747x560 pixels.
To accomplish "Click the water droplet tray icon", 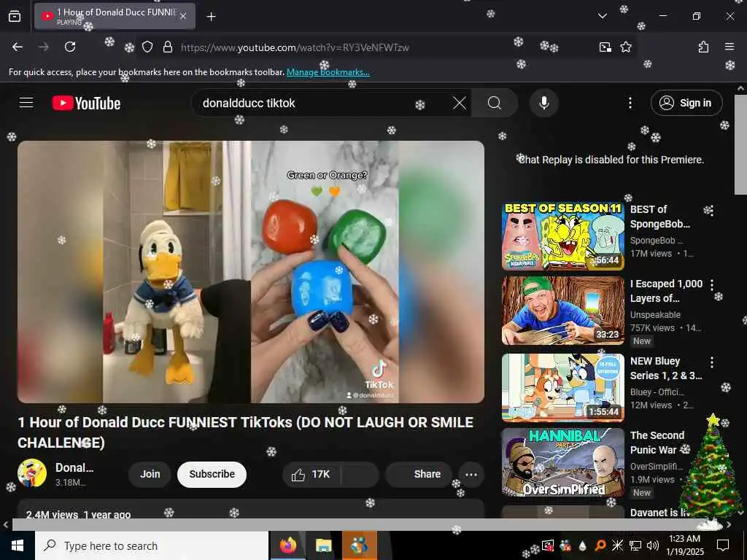I will point(582,545).
